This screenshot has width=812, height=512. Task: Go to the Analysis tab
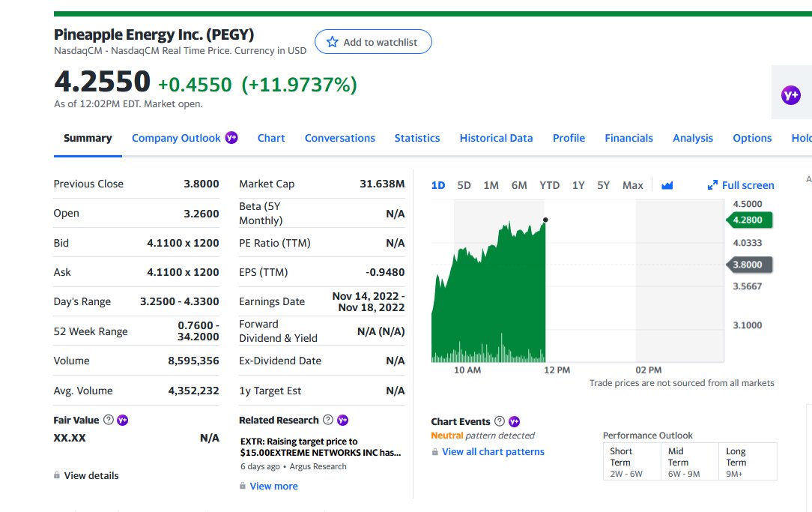693,139
